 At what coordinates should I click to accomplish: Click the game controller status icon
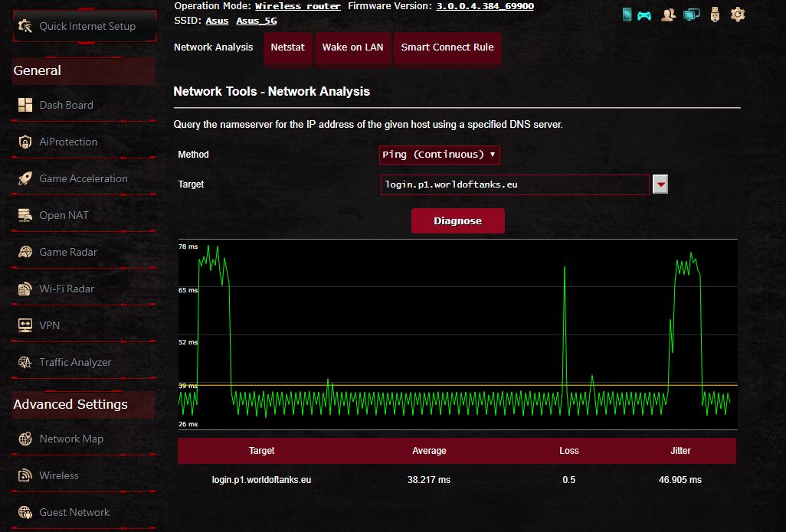[644, 16]
